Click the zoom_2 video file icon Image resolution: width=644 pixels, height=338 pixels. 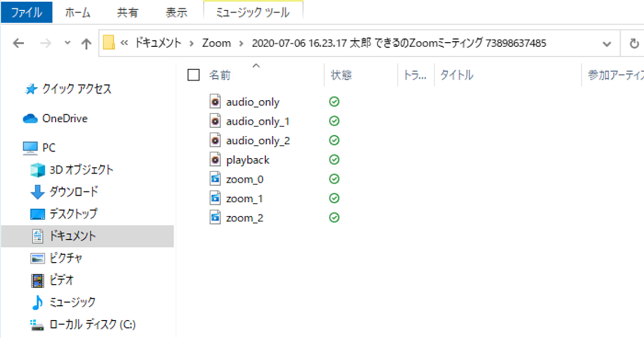[215, 218]
